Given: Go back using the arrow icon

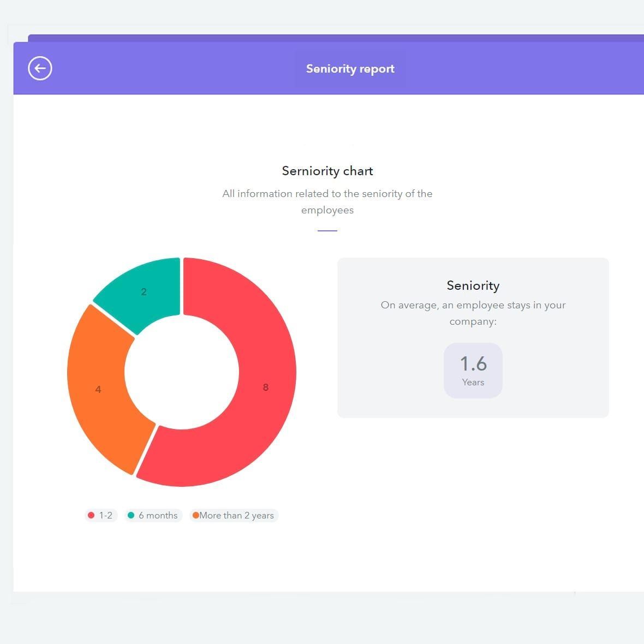Looking at the screenshot, I should [40, 68].
